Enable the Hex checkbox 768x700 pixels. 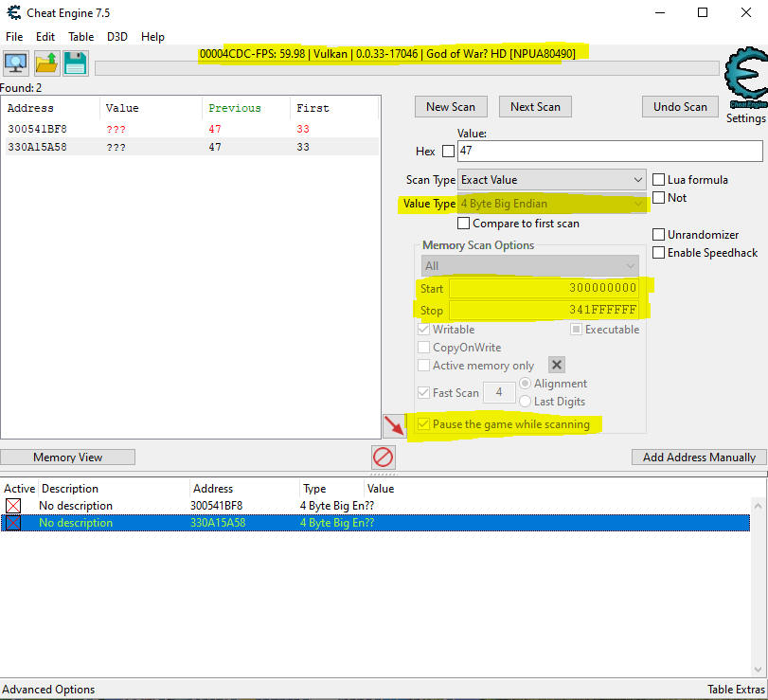pyautogui.click(x=448, y=152)
